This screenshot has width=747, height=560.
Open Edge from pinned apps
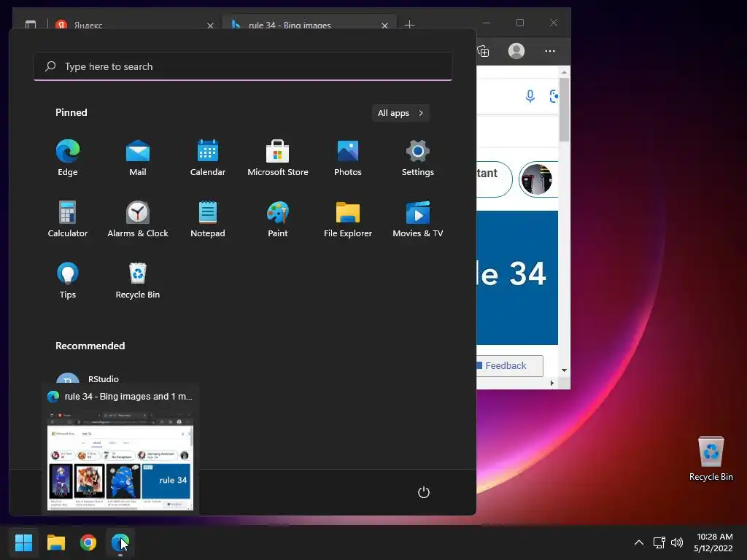click(68, 158)
